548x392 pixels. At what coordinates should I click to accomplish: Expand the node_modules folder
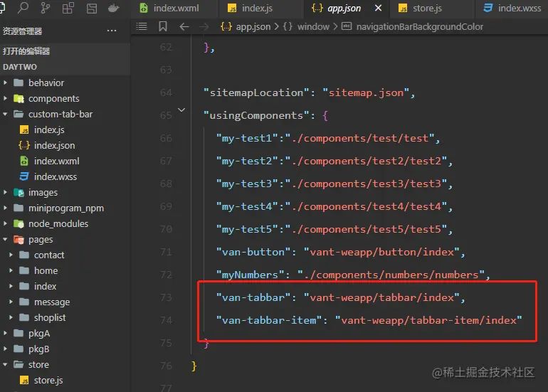click(x=5, y=223)
